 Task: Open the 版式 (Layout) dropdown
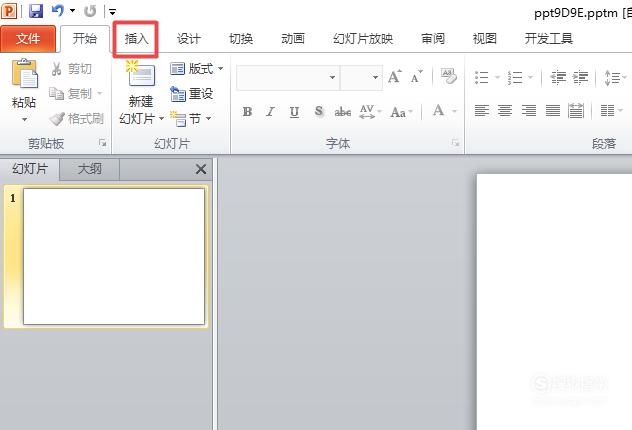click(196, 69)
